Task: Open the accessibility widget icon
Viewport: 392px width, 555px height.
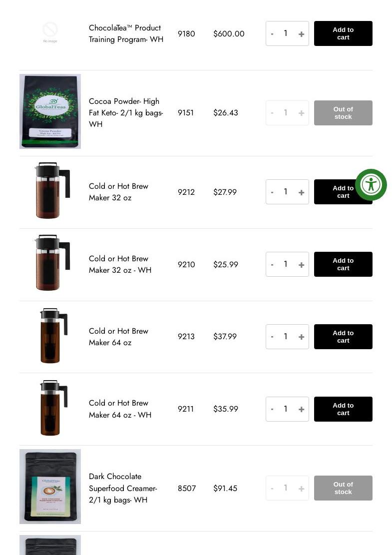Action: coord(371,185)
